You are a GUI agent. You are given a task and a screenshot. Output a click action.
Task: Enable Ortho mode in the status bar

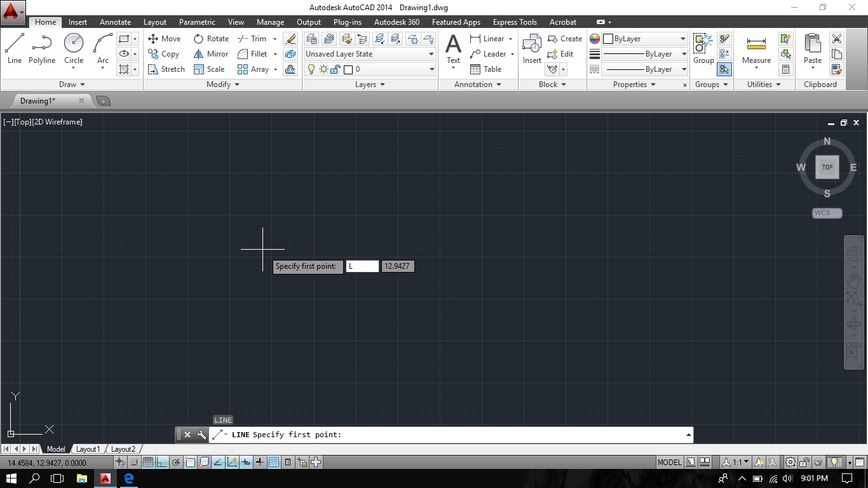(x=161, y=462)
